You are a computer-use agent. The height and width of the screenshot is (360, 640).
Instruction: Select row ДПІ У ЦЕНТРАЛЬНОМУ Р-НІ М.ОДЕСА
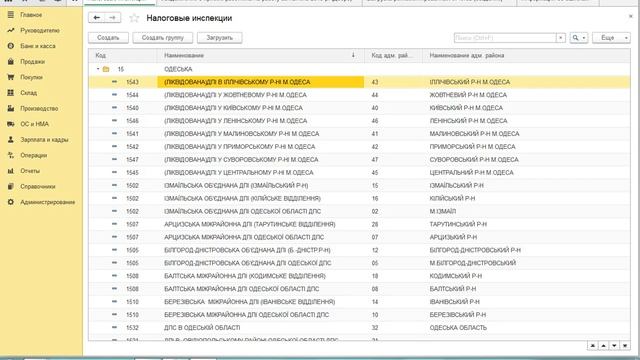coord(359,172)
